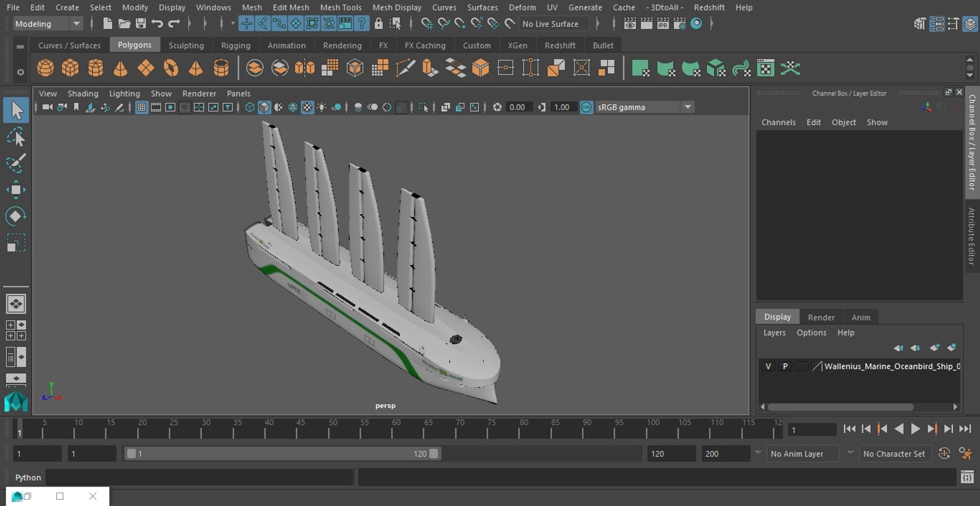Click the Extrude shelf icon
This screenshot has height=506, width=980.
(x=430, y=68)
